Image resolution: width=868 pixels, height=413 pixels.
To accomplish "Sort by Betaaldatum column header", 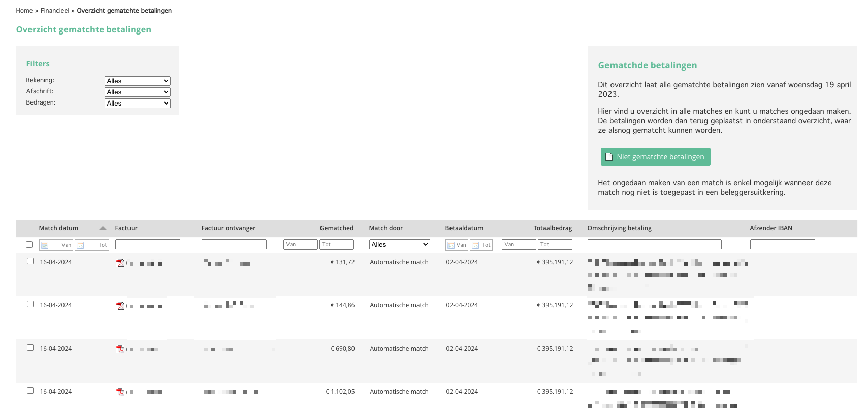I will pos(464,228).
